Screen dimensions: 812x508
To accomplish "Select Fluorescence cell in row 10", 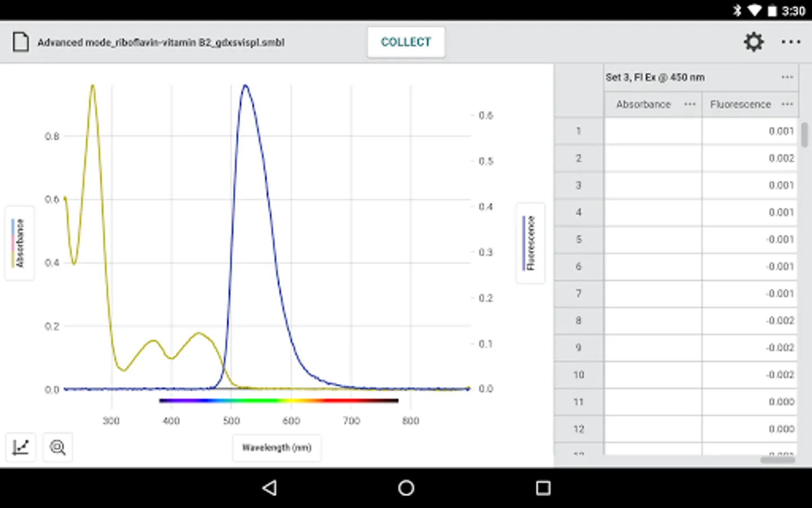I will (x=749, y=375).
